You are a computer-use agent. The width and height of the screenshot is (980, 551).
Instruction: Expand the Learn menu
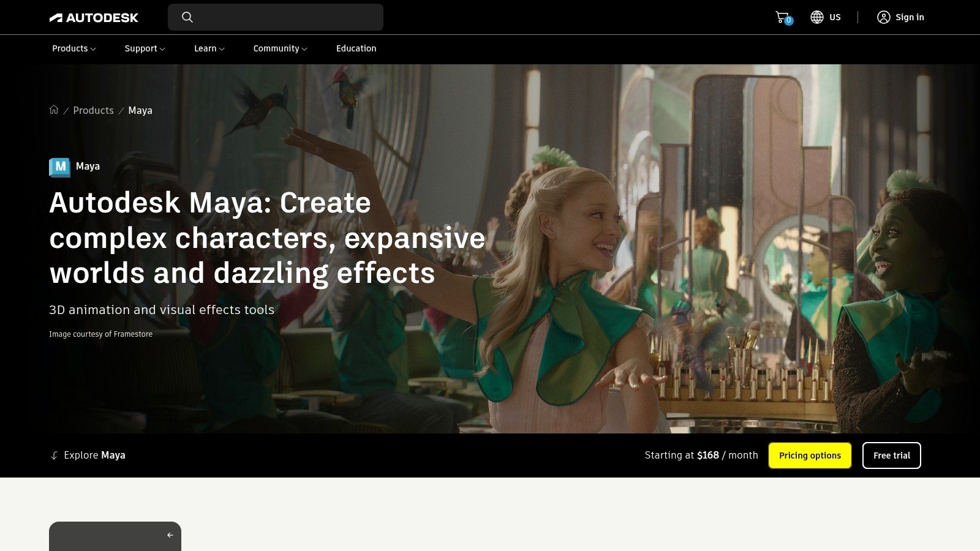[x=209, y=48]
